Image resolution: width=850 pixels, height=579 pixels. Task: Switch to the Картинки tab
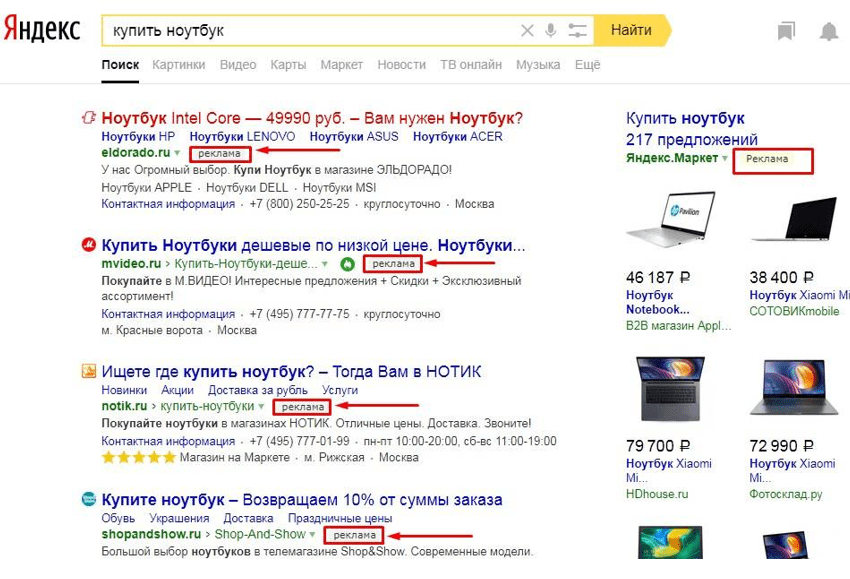(179, 65)
